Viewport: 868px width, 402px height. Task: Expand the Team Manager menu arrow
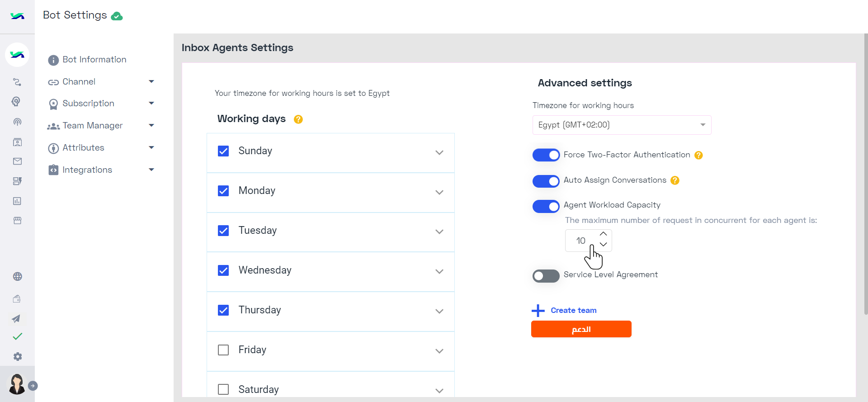pyautogui.click(x=151, y=125)
